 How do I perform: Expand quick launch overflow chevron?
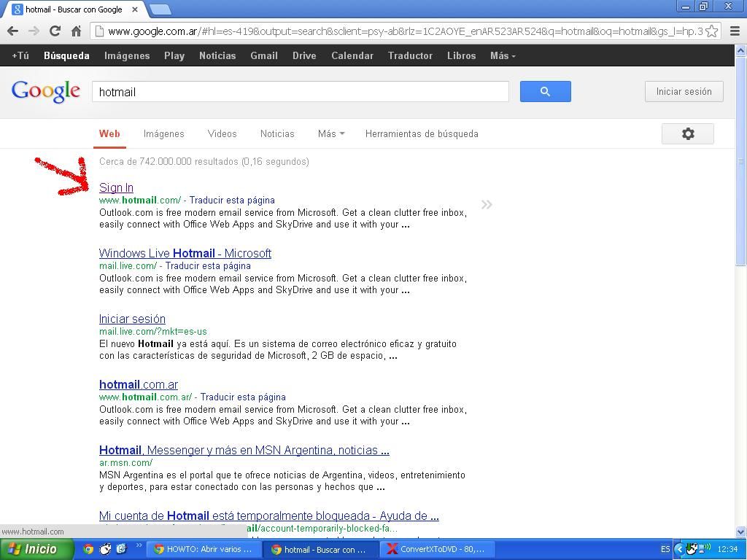139,545
